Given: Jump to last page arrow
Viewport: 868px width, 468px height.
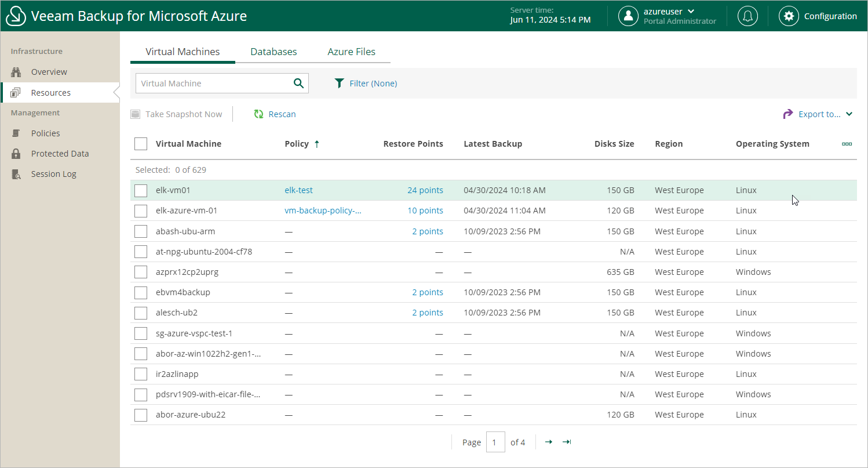Looking at the screenshot, I should point(567,442).
